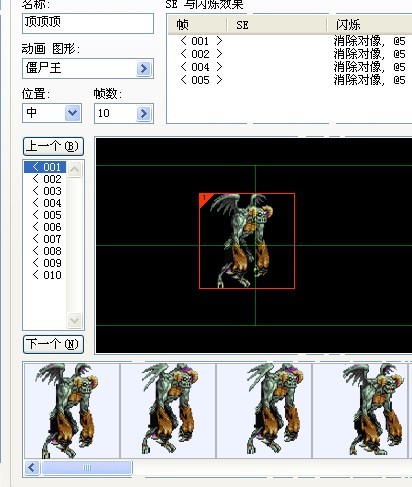The height and width of the screenshot is (487, 412).
Task: Expand the 位置 dropdown showing 中
Action: [72, 113]
